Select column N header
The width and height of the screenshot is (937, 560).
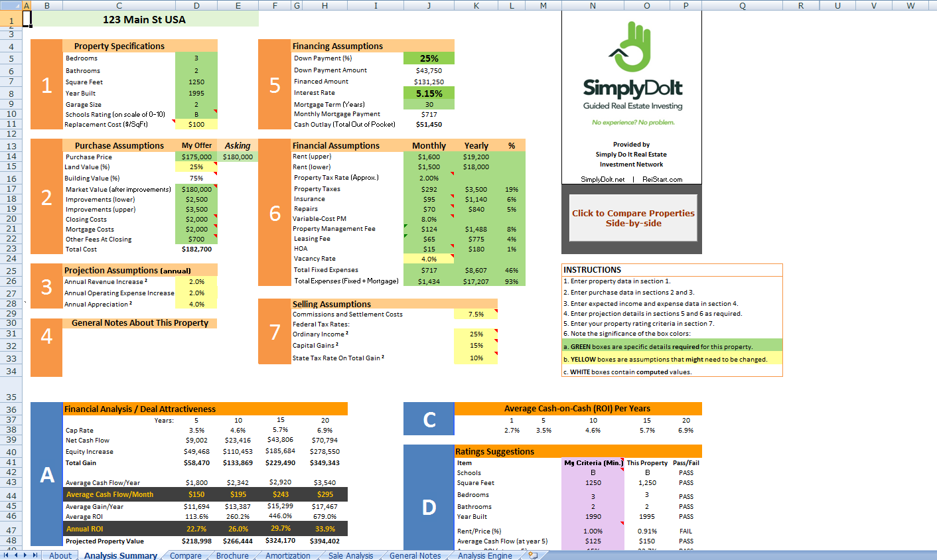593,5
